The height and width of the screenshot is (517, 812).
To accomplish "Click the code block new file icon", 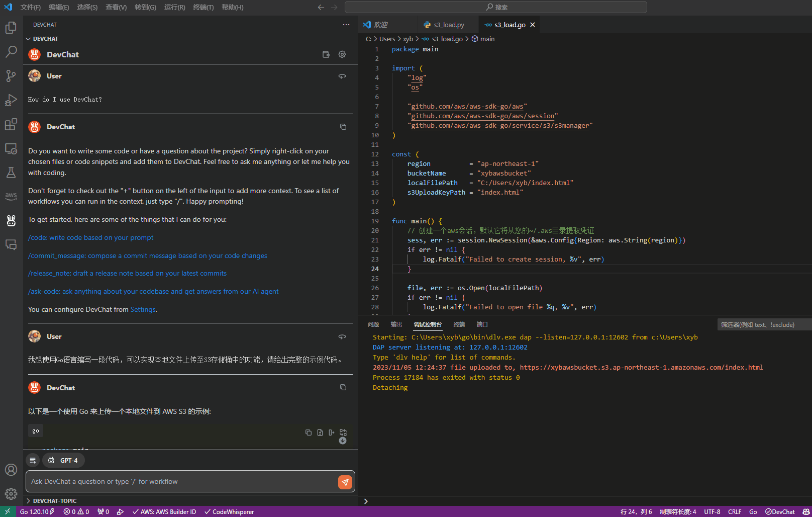I will (320, 433).
